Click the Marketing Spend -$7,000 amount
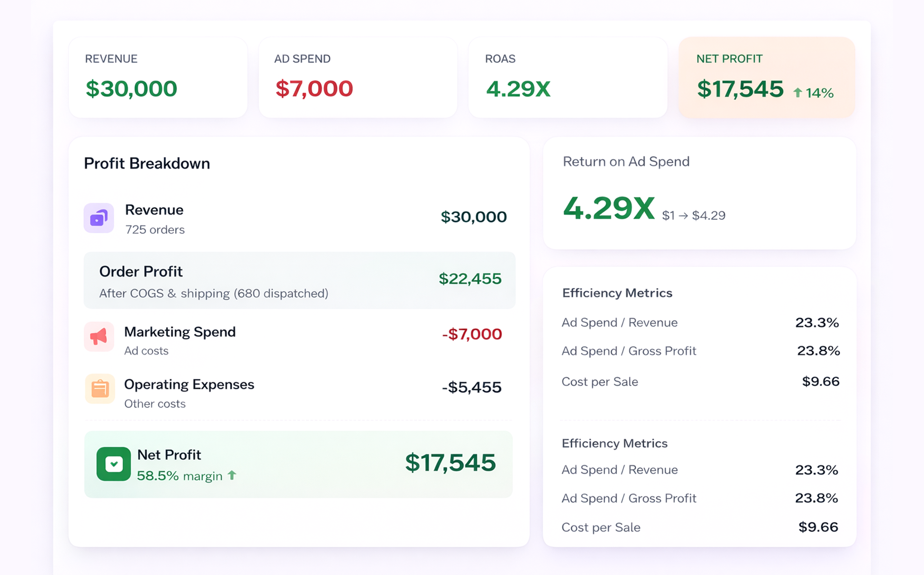Viewport: 924px width, 575px height. [x=472, y=334]
